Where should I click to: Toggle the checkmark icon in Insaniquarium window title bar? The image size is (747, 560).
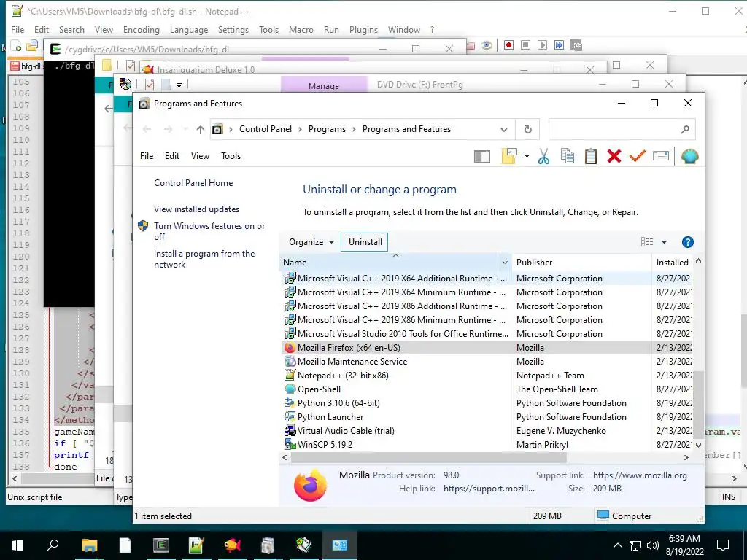[131, 65]
